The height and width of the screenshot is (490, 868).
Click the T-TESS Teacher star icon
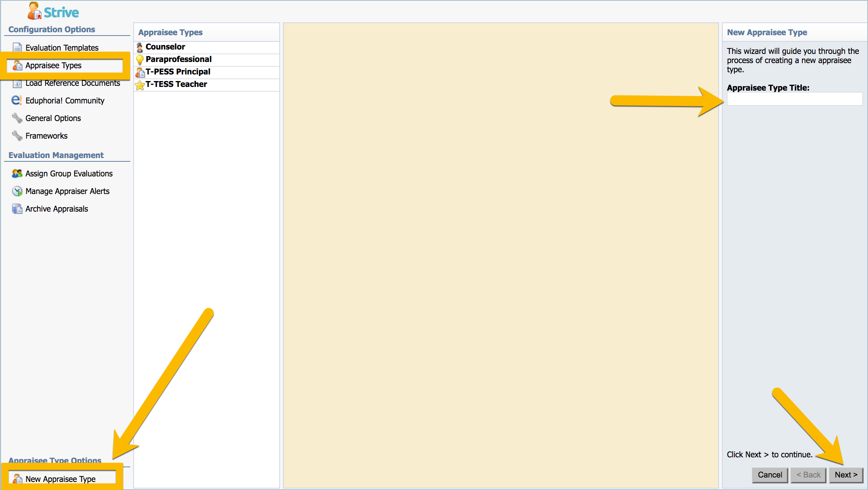coord(140,85)
